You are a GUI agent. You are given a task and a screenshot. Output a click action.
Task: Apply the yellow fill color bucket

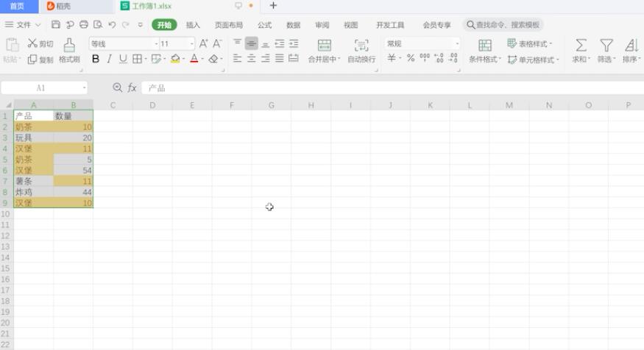[x=175, y=59]
